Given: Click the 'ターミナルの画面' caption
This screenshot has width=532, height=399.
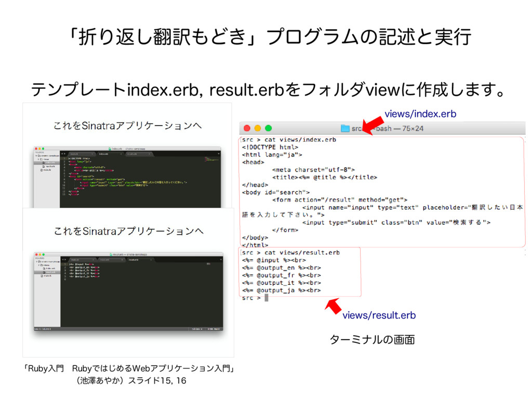Looking at the screenshot, I should pos(372,340).
